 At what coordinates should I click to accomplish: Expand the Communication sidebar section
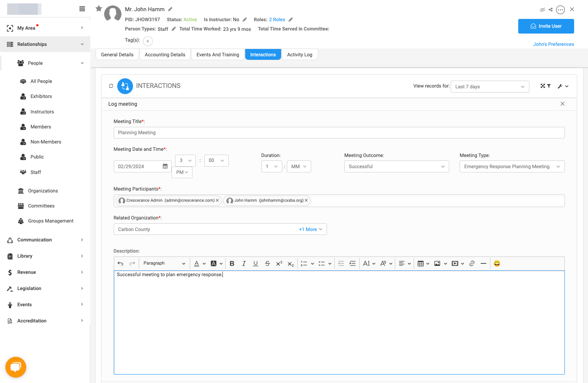tap(45, 240)
